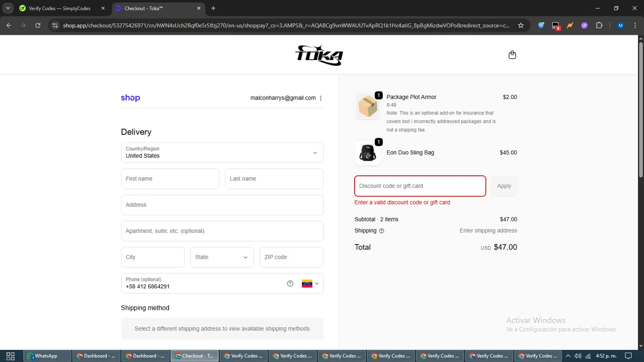
Task: Click the ZIP code field
Action: pyautogui.click(x=292, y=257)
